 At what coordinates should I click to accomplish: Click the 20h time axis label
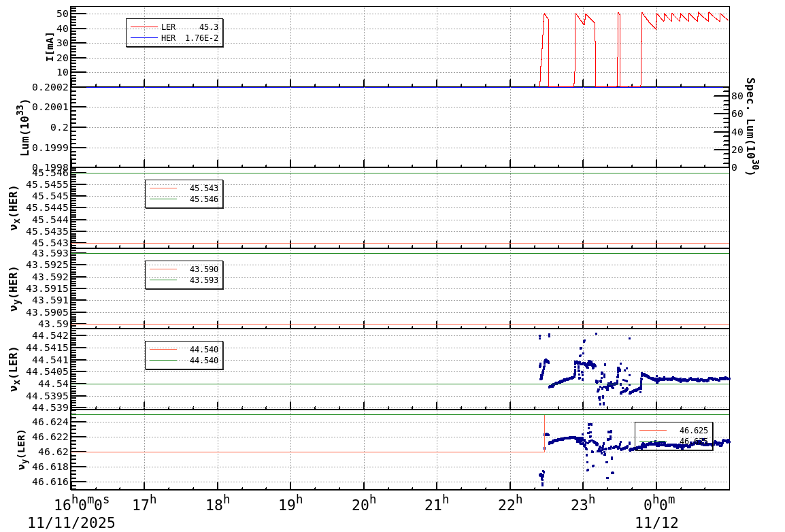(364, 503)
